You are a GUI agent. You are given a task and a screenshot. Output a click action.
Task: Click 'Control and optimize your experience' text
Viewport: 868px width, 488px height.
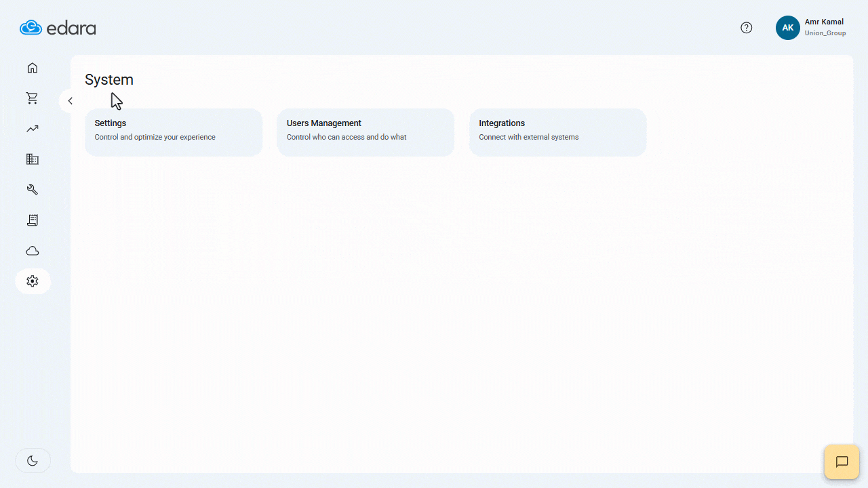pos(155,137)
